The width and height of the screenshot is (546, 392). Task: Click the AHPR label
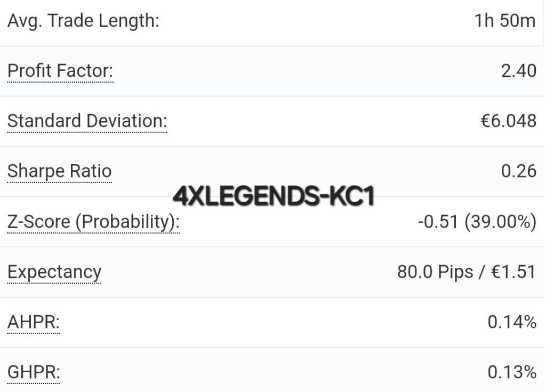pos(34,322)
